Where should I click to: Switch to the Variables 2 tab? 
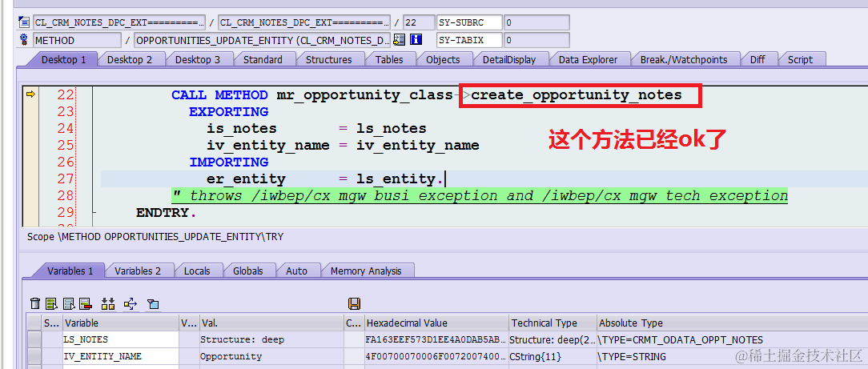point(137,271)
